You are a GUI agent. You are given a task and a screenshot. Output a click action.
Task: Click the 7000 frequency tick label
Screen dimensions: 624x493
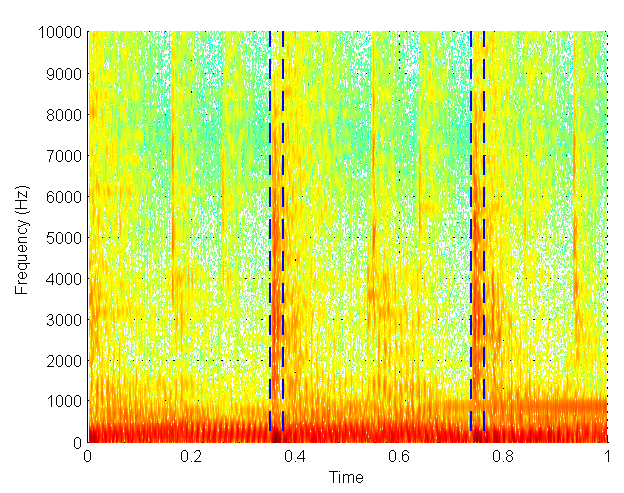click(x=64, y=156)
